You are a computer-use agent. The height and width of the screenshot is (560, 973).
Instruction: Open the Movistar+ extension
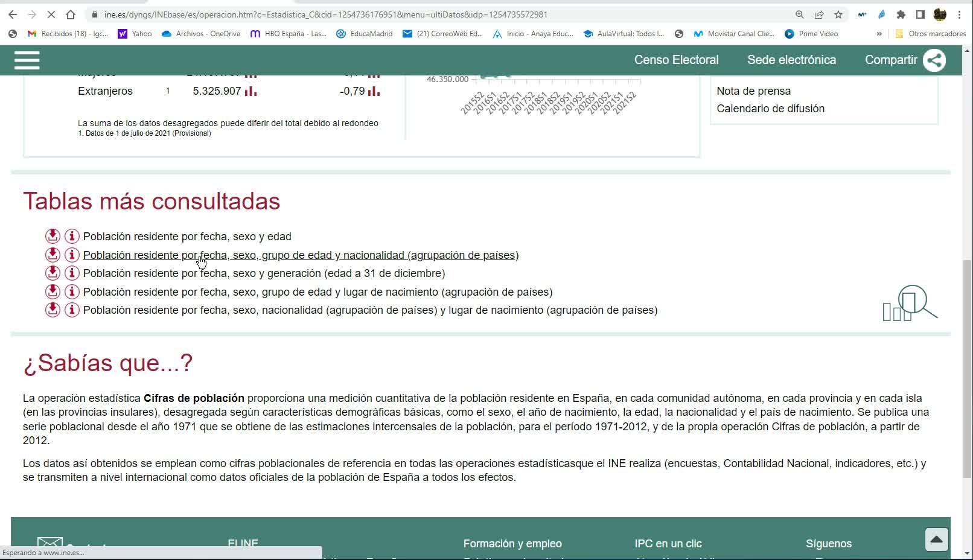[x=862, y=14]
